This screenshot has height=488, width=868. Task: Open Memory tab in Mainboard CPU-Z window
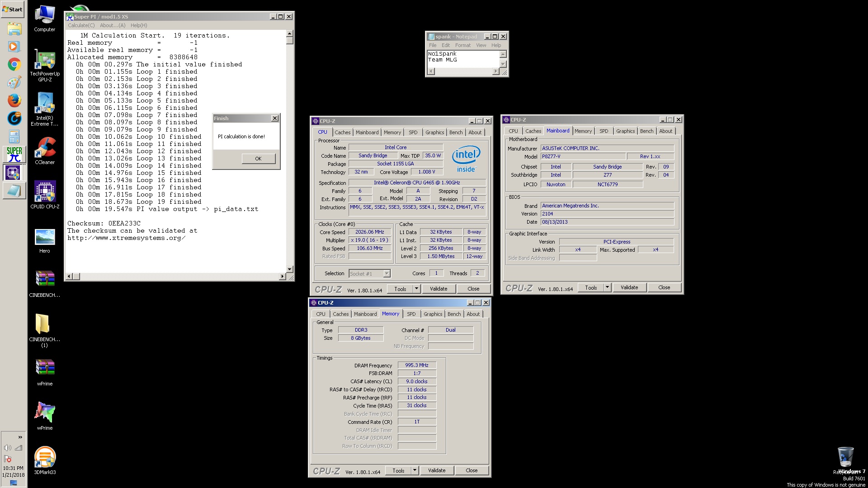[583, 131]
